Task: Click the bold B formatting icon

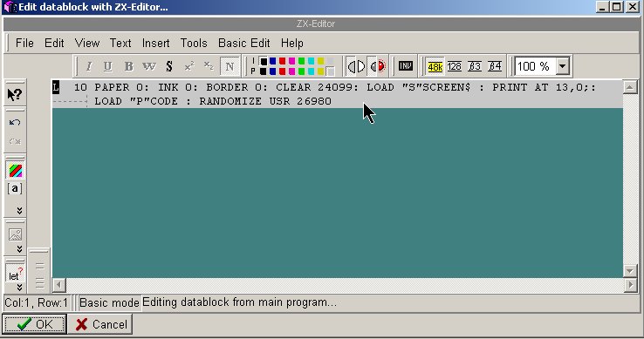Action: [128, 66]
